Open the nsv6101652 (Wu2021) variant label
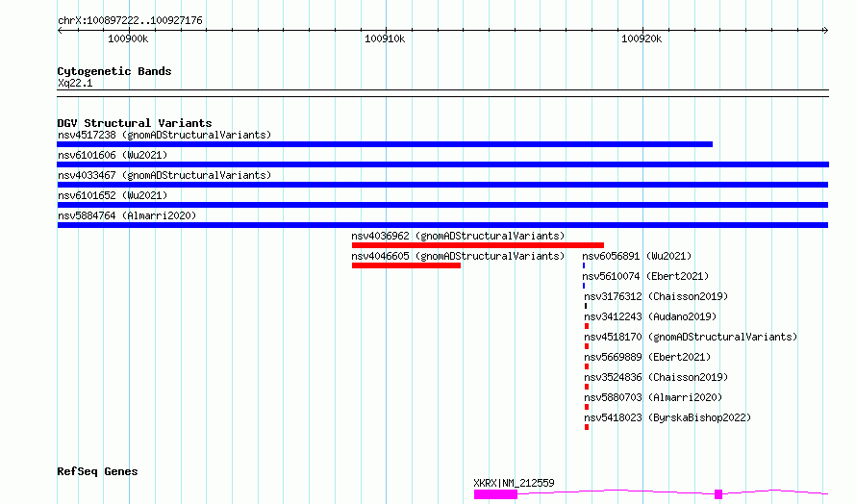This screenshot has height=504, width=856. tap(113, 195)
